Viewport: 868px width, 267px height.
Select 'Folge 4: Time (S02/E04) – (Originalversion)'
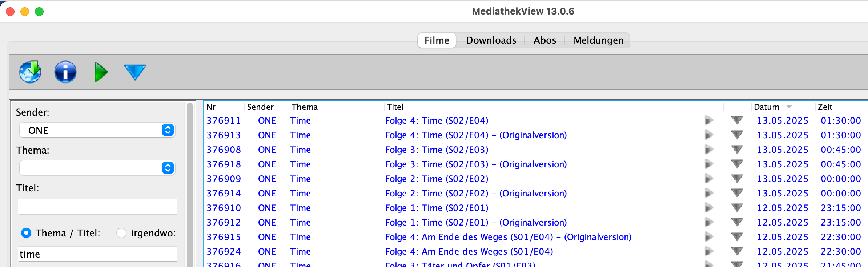click(x=476, y=135)
